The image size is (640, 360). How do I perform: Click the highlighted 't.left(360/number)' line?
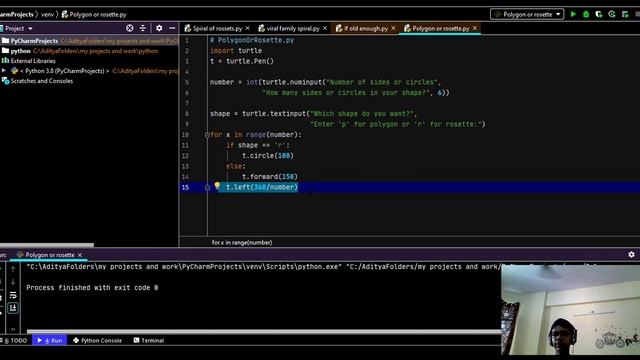(x=262, y=187)
